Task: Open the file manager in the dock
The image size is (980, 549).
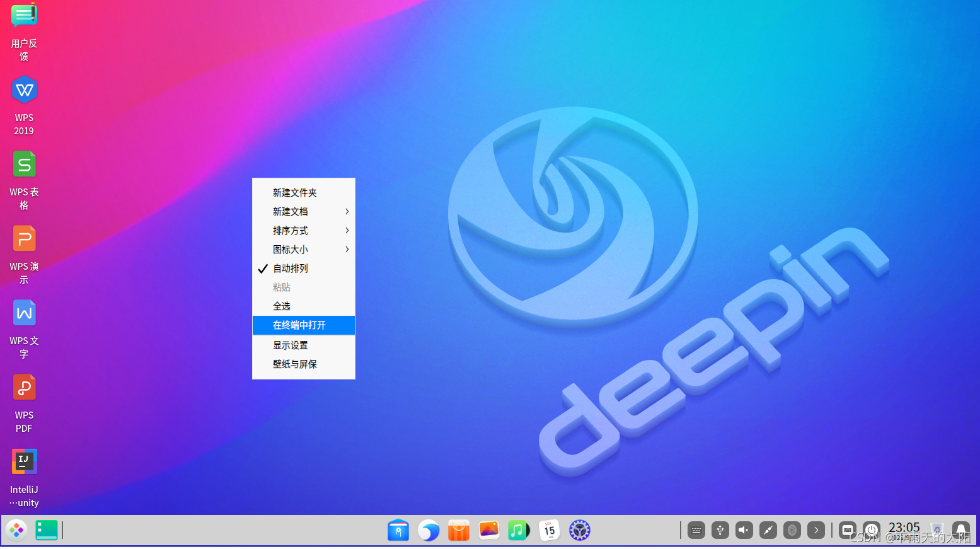Action: (398, 530)
